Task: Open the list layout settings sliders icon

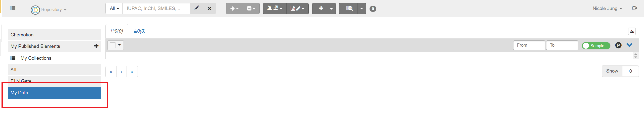Action: tap(632, 31)
